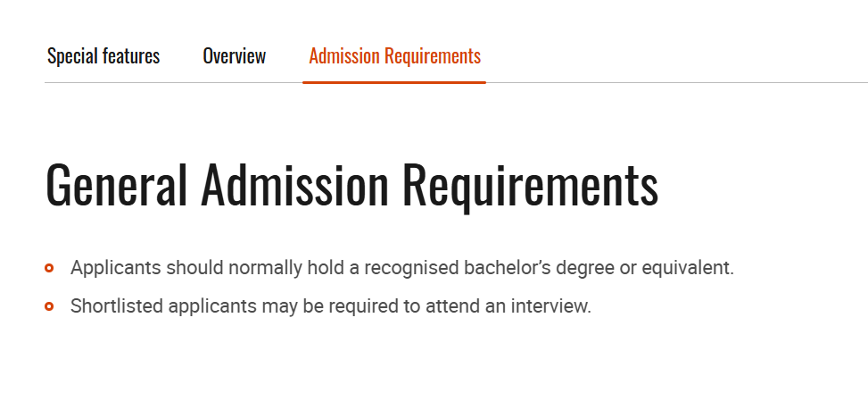The image size is (868, 393).
Task: Open the Special features tab
Action: coord(103,56)
